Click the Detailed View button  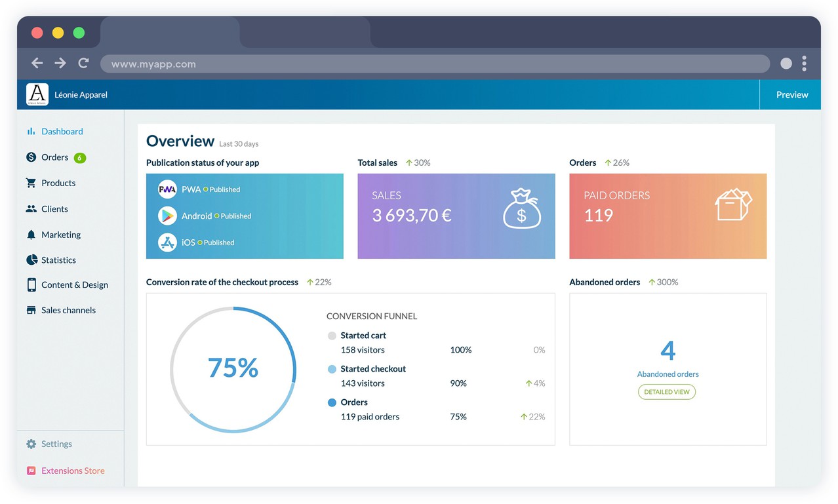[x=667, y=392]
